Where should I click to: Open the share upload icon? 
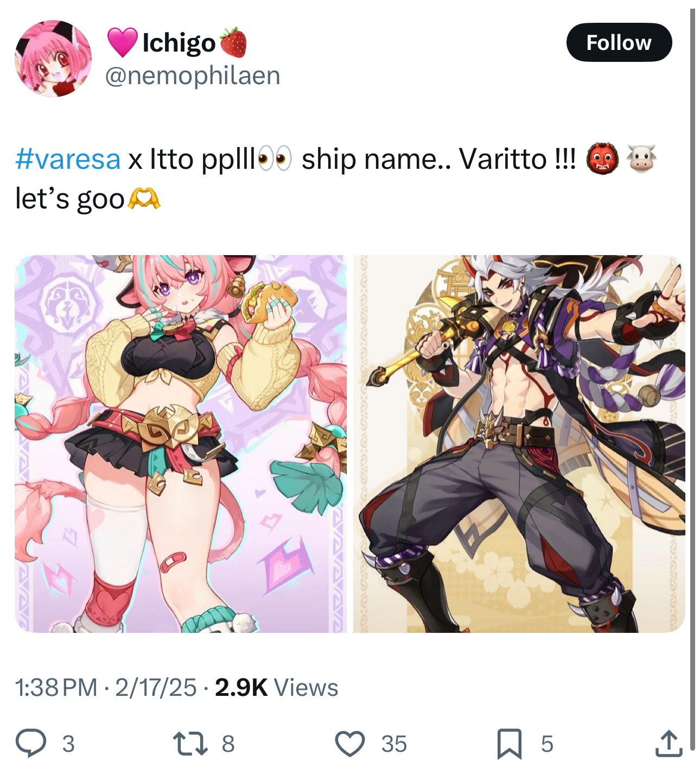pyautogui.click(x=669, y=743)
